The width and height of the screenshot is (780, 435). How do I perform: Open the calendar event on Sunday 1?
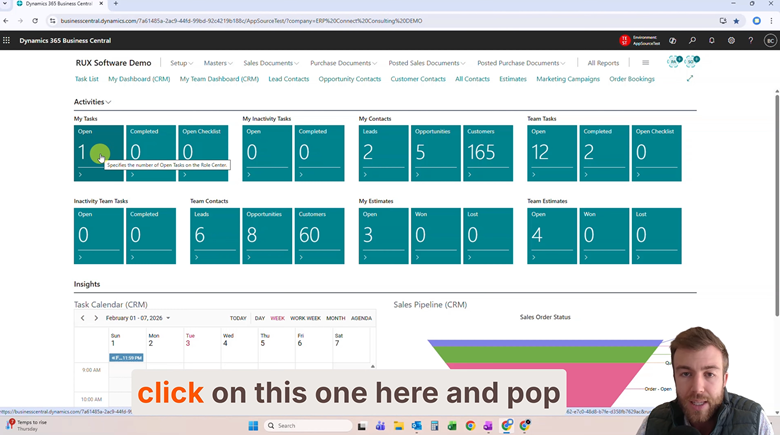pyautogui.click(x=126, y=357)
